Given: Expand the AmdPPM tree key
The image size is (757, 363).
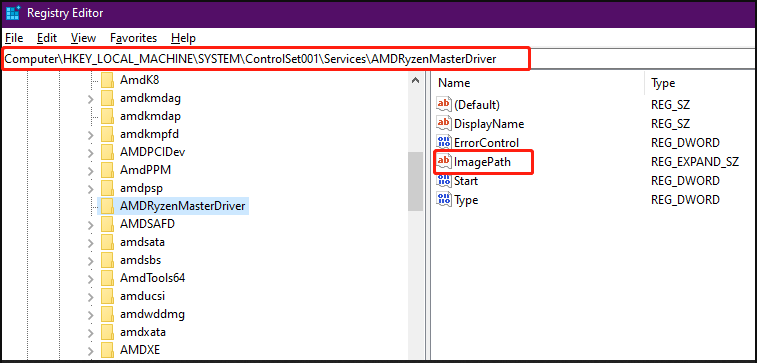Looking at the screenshot, I should coord(90,171).
